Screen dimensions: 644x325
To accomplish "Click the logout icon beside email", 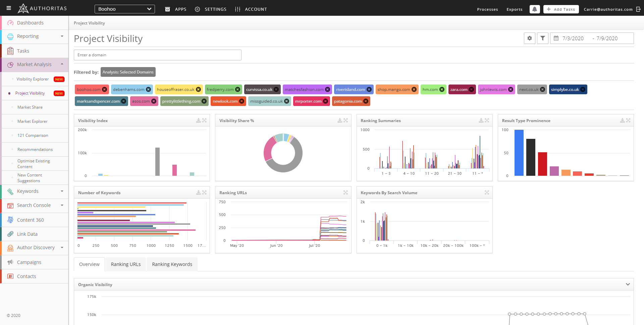I will [638, 9].
